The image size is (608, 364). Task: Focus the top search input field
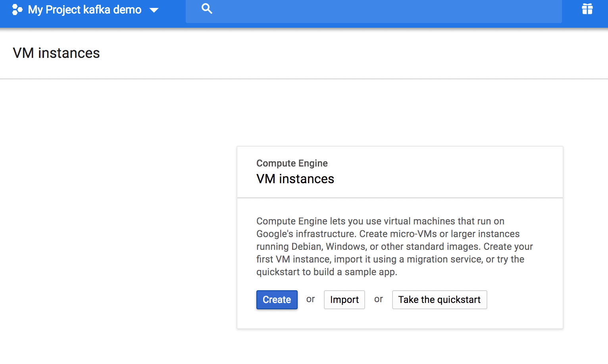pos(374,11)
